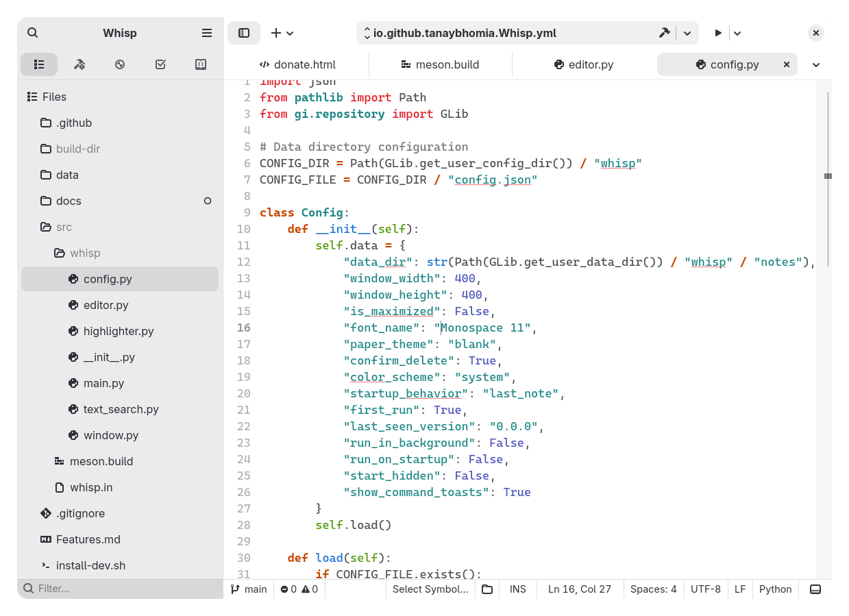The image size is (849, 616).
Task: Click the folder icon in status bar
Action: pos(487,589)
